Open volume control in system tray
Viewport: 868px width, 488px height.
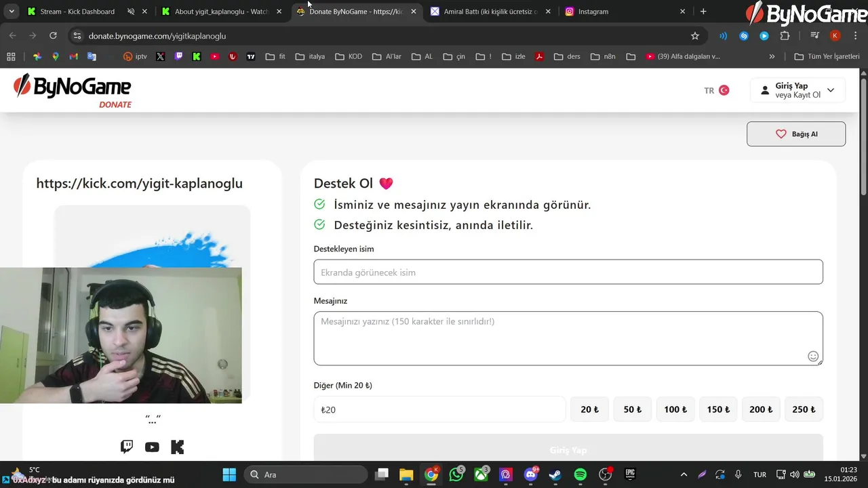(x=795, y=474)
